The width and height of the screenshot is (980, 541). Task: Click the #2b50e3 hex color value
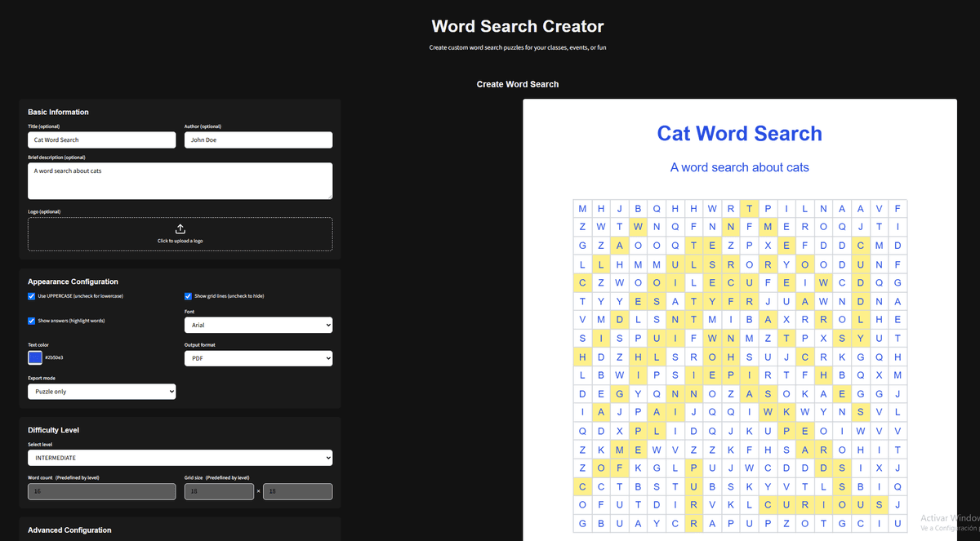pyautogui.click(x=54, y=357)
